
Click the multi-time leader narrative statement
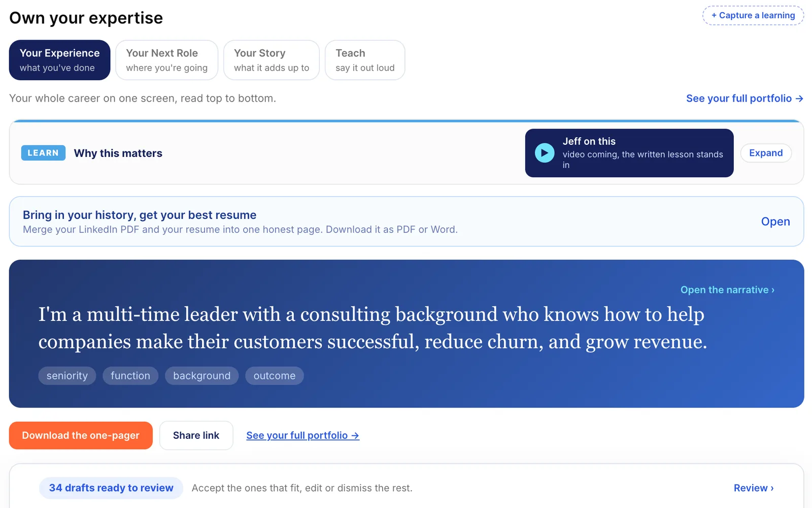373,328
